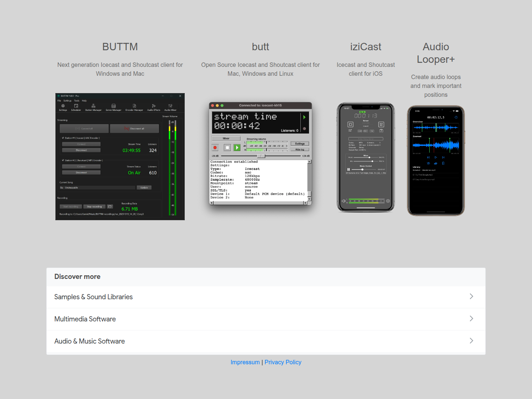
Task: Tap the play icon in Audio Looper+
Action: 436,157
